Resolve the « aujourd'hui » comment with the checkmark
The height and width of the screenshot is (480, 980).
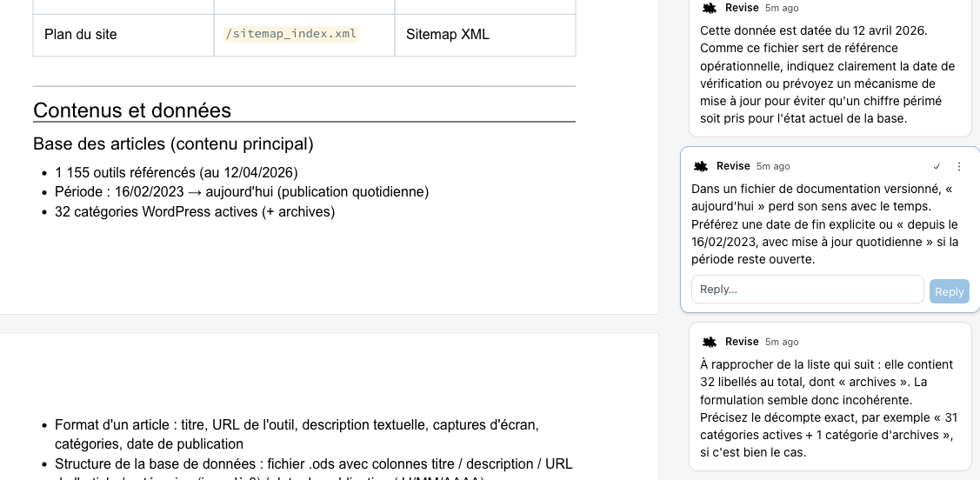click(x=937, y=166)
